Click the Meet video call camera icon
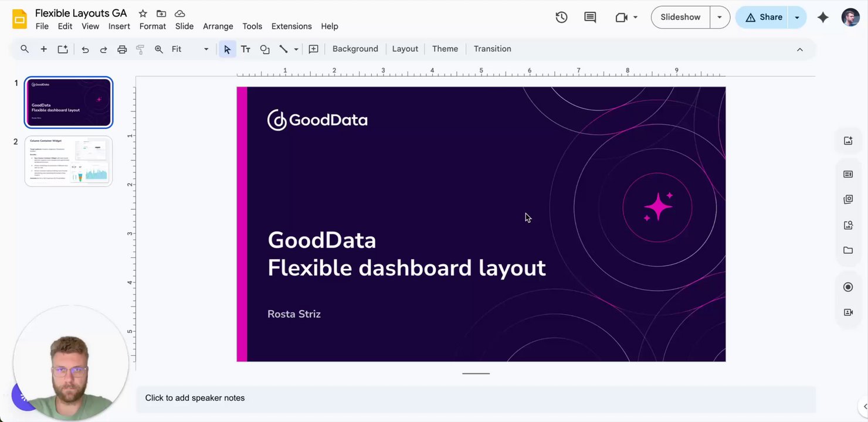The height and width of the screenshot is (422, 868). point(621,18)
